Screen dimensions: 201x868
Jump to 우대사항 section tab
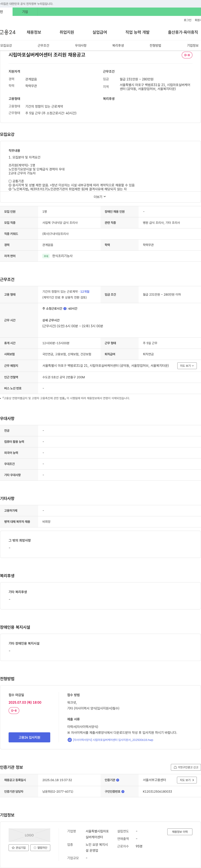[x=81, y=45]
